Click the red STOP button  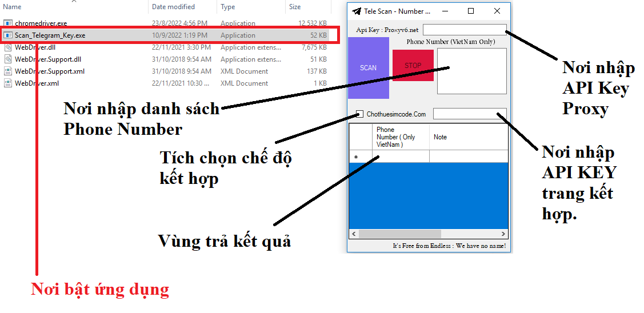pyautogui.click(x=413, y=65)
